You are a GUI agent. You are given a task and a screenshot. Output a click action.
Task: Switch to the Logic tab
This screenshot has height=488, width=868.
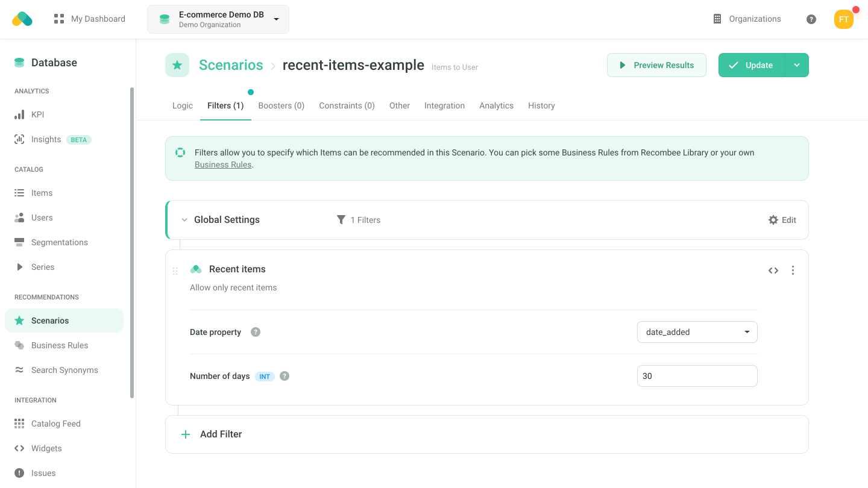(x=183, y=105)
